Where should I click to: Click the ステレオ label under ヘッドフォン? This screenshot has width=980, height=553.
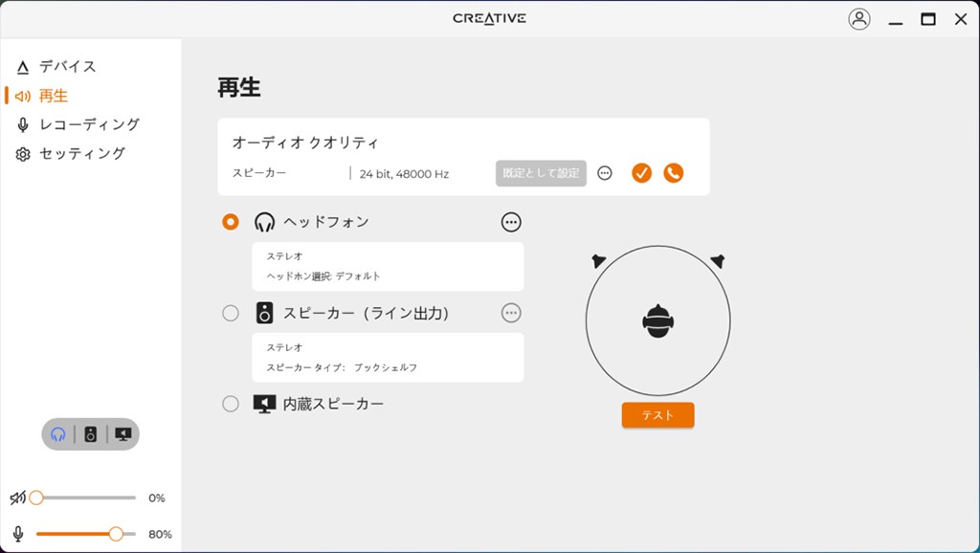pyautogui.click(x=285, y=256)
